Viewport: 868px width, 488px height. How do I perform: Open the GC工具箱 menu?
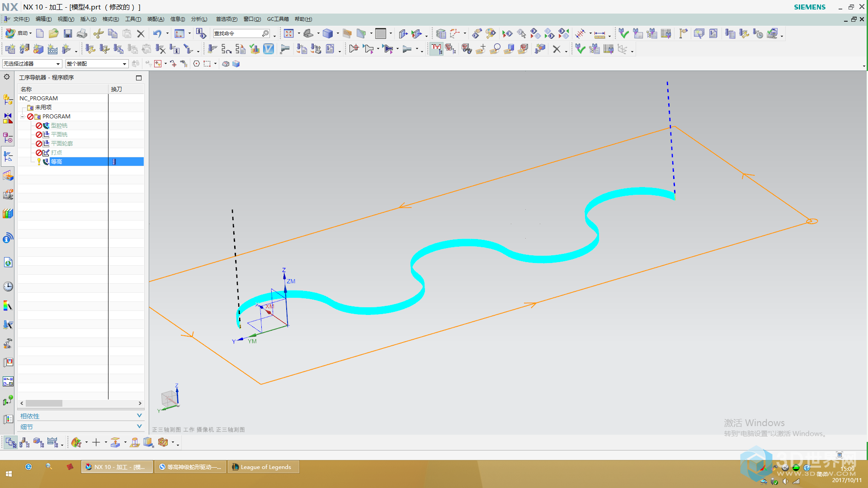pos(278,19)
